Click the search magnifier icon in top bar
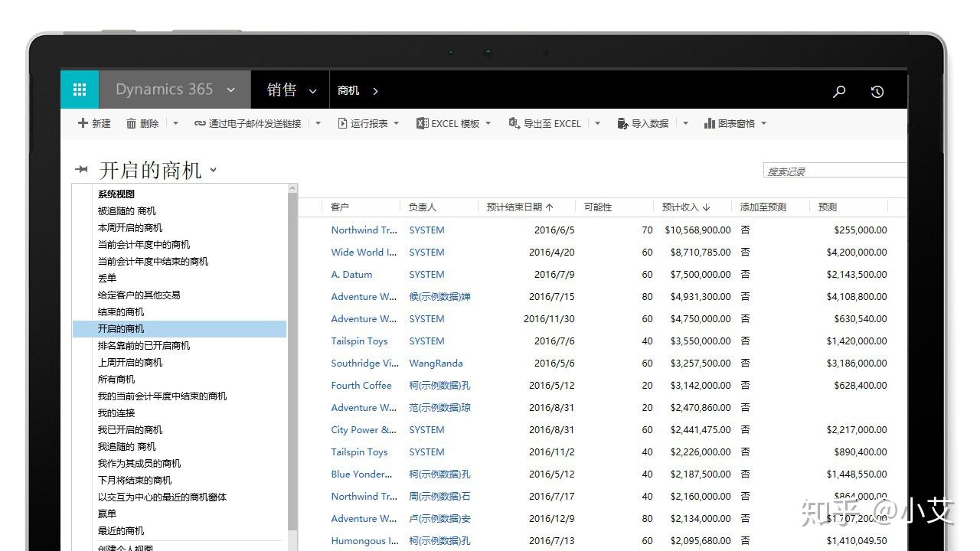 coord(838,90)
